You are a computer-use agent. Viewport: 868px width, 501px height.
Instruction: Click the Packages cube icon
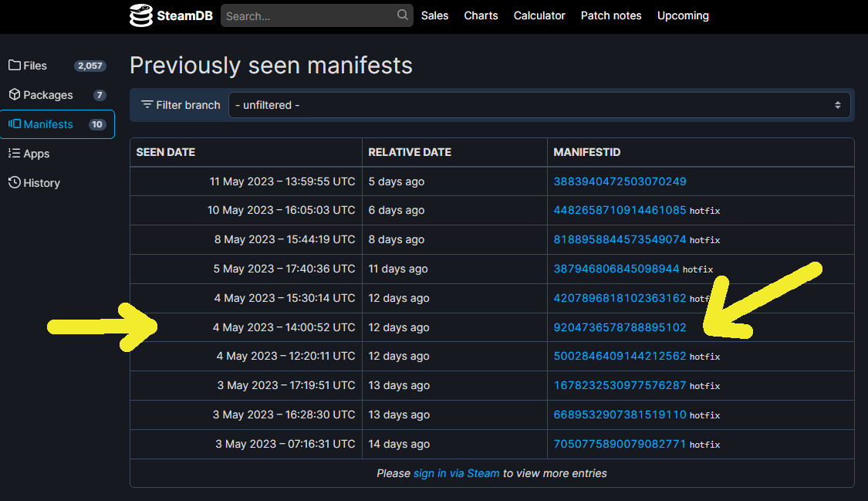tap(15, 95)
